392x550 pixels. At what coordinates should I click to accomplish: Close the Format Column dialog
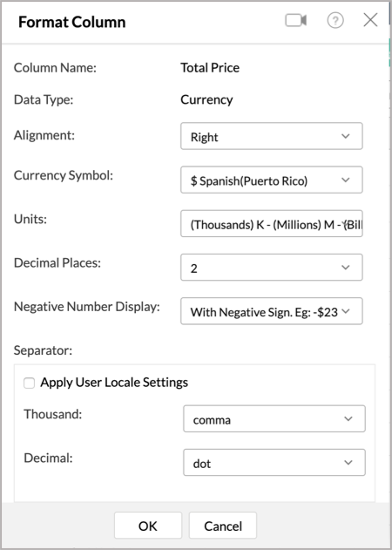pyautogui.click(x=370, y=20)
